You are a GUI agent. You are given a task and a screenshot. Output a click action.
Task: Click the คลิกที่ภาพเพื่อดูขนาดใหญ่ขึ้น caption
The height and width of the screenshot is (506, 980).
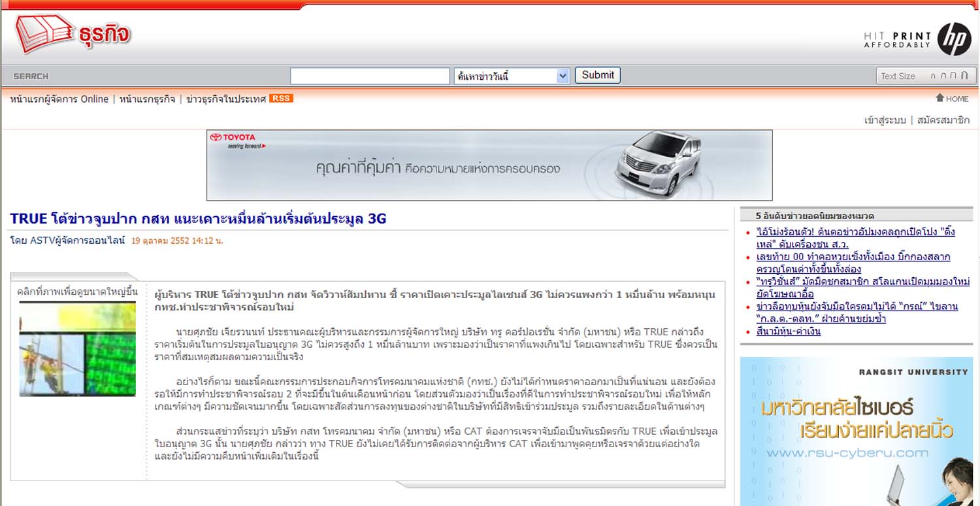coord(78,292)
